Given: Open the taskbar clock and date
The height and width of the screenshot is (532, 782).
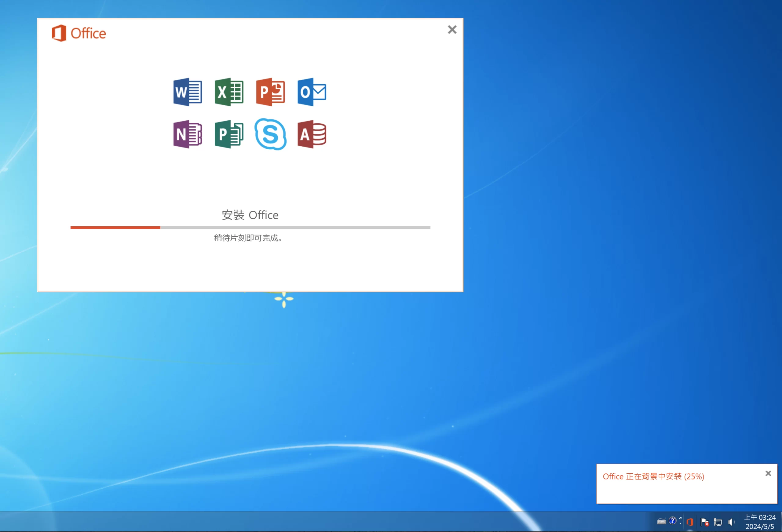Looking at the screenshot, I should tap(760, 522).
